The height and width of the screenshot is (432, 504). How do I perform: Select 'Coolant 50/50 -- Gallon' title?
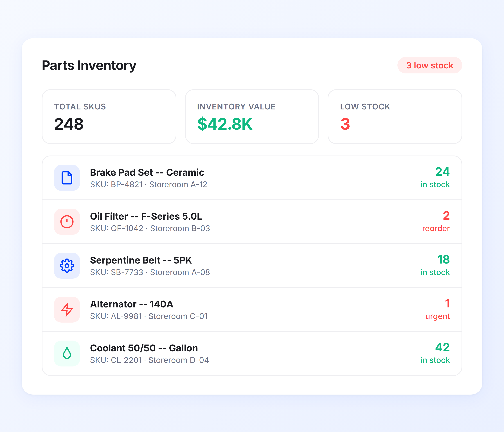pos(144,348)
